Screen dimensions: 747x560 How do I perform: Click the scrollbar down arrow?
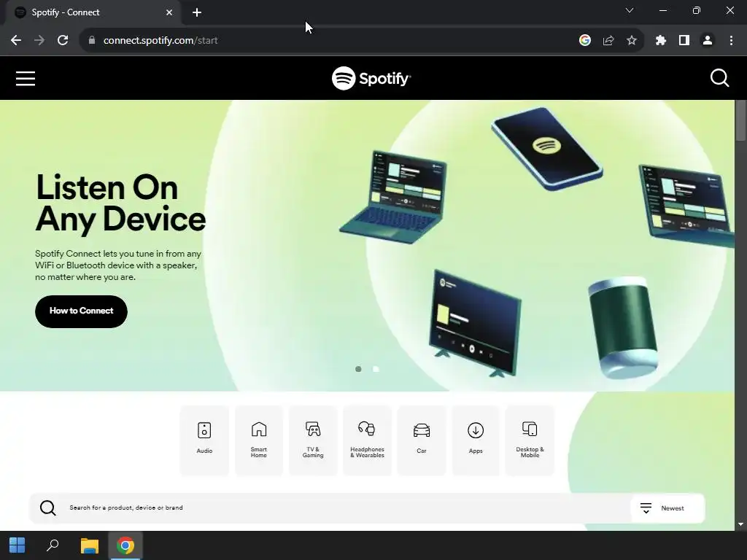pyautogui.click(x=740, y=524)
